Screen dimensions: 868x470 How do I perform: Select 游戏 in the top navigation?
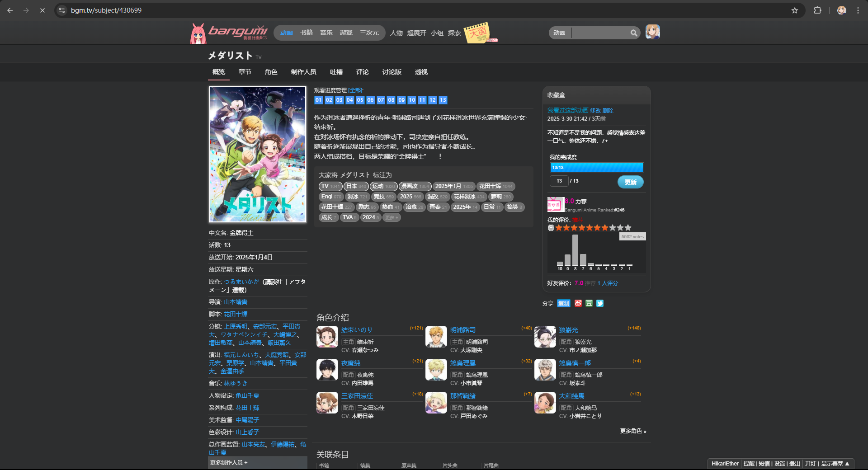[346, 33]
